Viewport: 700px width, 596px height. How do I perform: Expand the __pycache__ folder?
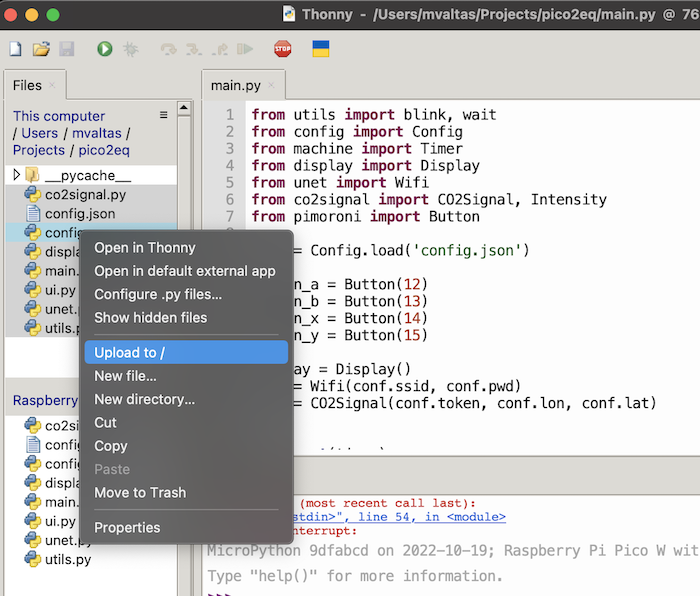[x=17, y=176]
